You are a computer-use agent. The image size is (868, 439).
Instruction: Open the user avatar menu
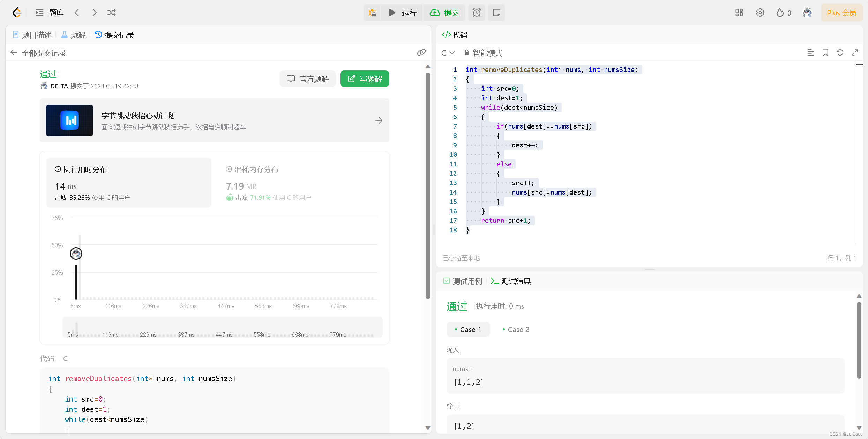(x=807, y=13)
